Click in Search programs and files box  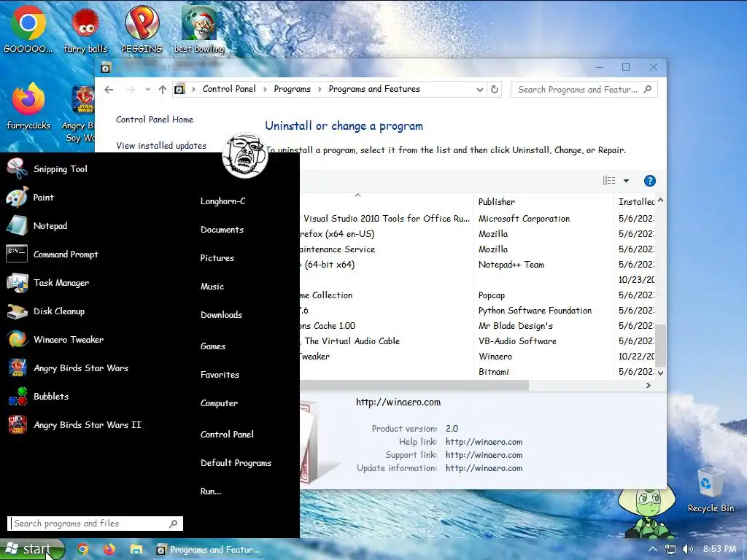pyautogui.click(x=96, y=524)
